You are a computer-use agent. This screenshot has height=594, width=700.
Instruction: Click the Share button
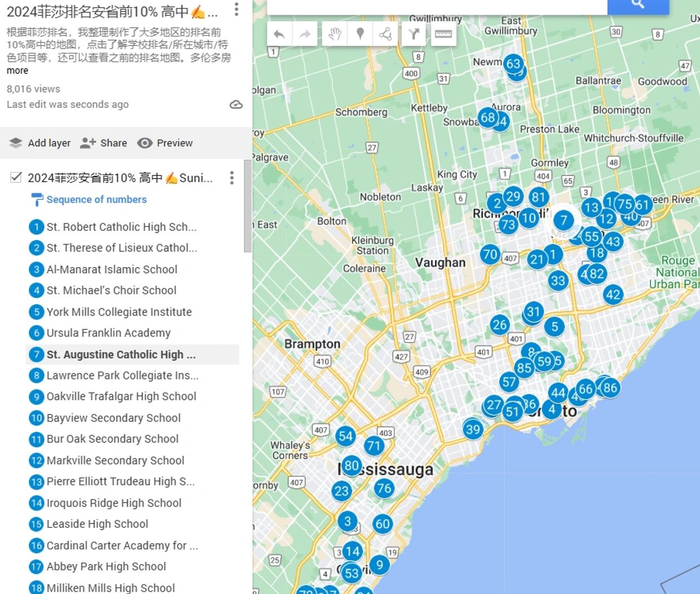(103, 143)
